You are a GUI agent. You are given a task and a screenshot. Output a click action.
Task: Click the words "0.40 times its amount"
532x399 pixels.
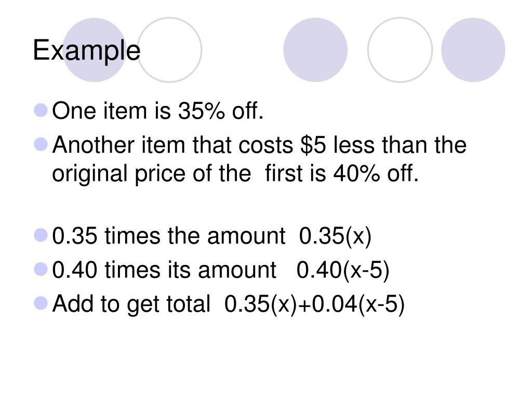(x=164, y=270)
